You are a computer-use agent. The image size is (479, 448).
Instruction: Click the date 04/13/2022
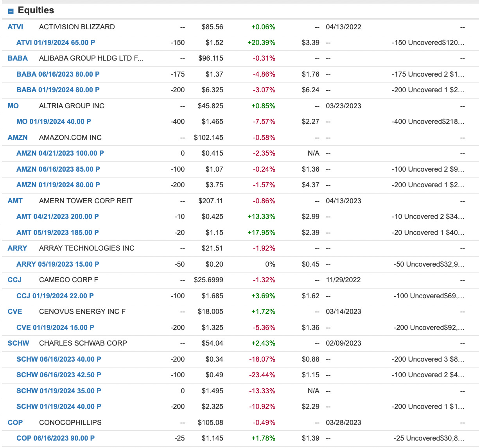pyautogui.click(x=343, y=27)
